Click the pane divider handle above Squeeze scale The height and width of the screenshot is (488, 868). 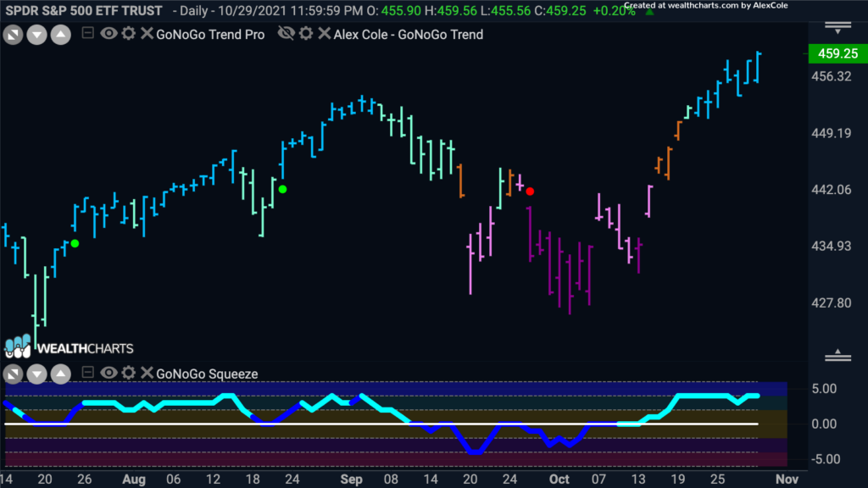837,355
